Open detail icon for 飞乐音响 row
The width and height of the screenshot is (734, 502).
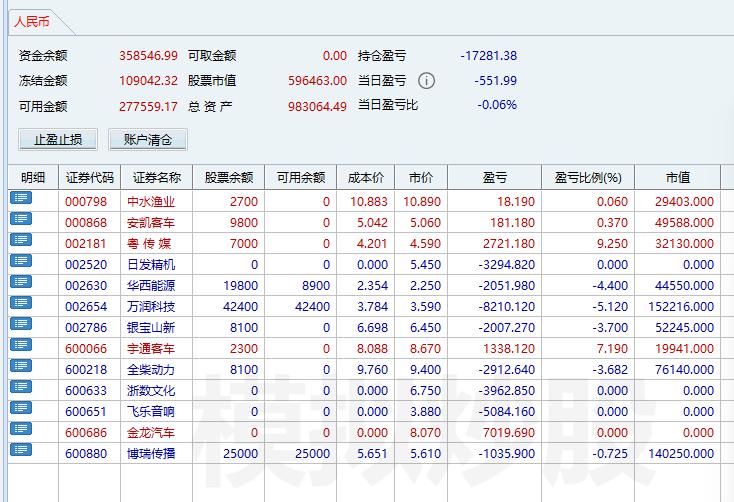(21, 408)
